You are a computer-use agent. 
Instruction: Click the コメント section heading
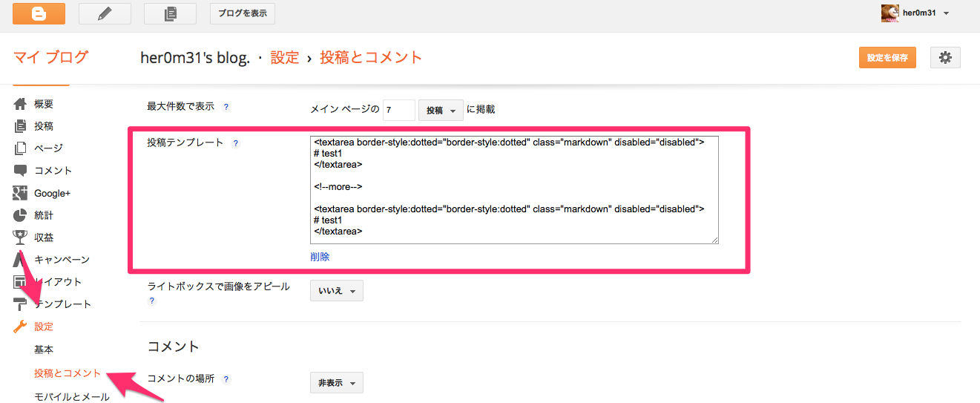(x=174, y=347)
